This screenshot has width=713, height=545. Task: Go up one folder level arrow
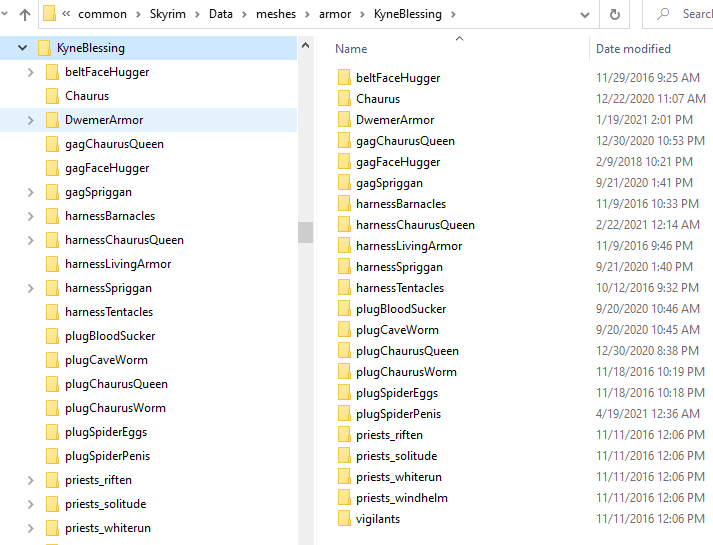point(25,15)
